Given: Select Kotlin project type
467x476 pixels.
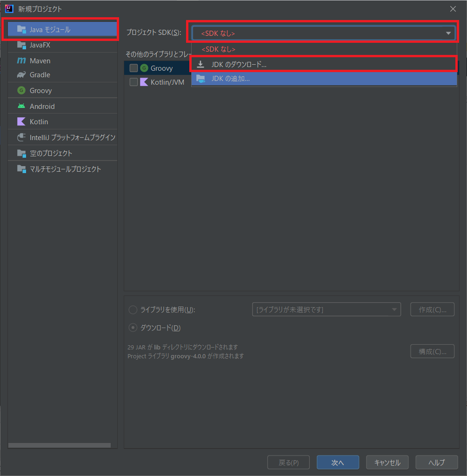Looking at the screenshot, I should [62, 122].
